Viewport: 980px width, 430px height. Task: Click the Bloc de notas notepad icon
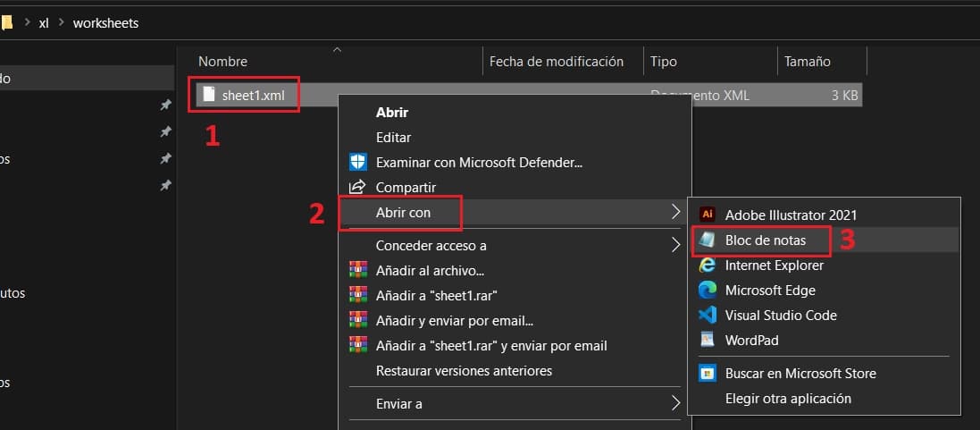click(x=708, y=240)
